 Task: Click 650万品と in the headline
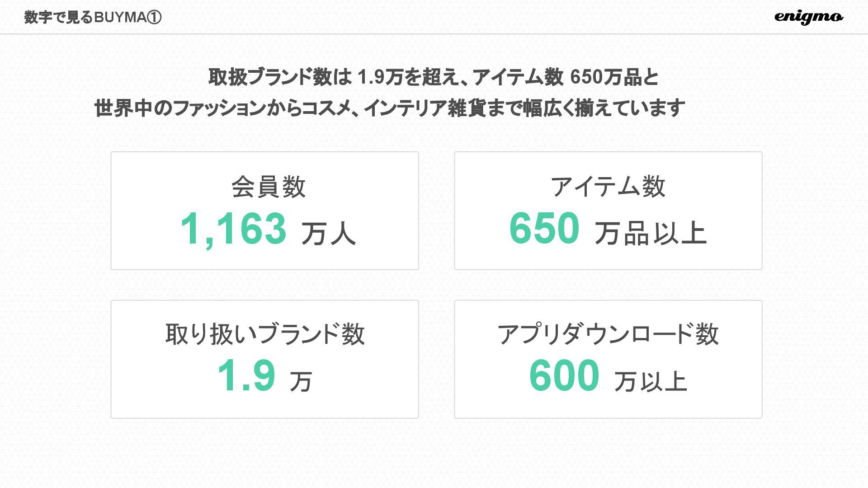614,77
